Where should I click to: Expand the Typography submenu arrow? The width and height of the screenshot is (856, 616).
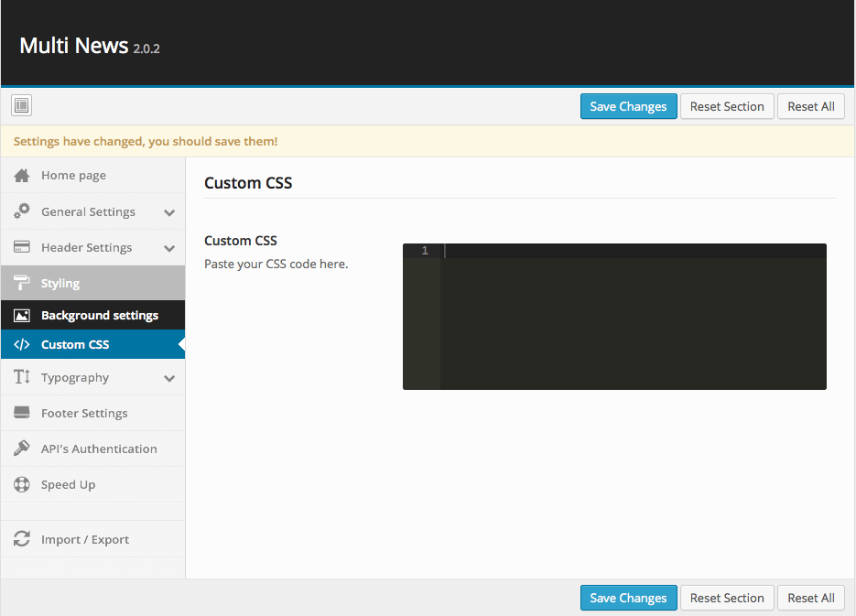click(169, 378)
